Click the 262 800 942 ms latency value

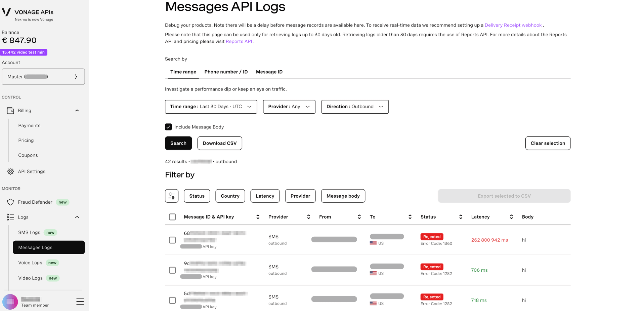coord(489,240)
